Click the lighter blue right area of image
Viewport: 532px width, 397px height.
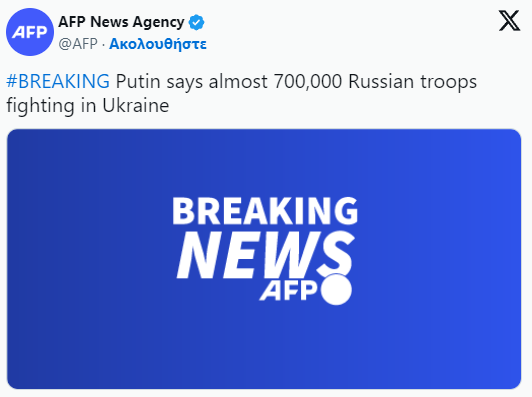pyautogui.click(x=441, y=259)
